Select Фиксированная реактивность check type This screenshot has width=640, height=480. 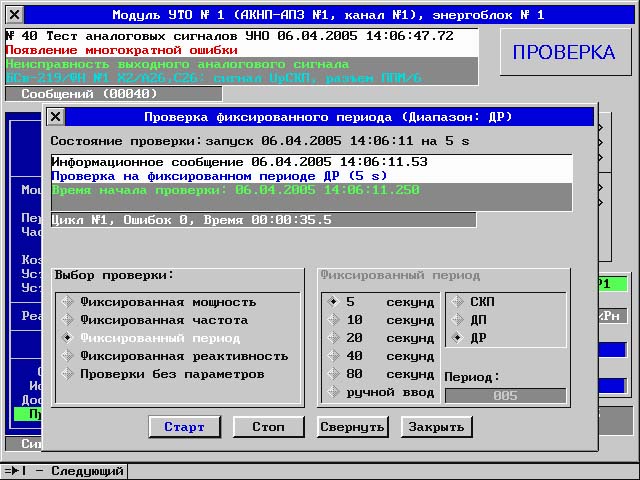(68, 356)
